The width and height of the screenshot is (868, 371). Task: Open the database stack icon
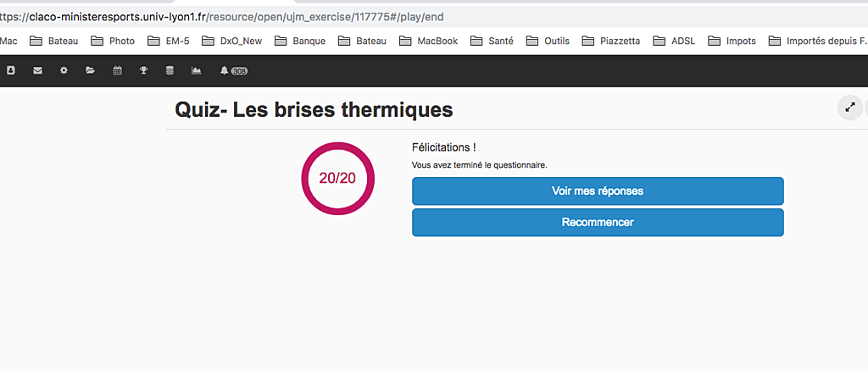[x=170, y=71]
